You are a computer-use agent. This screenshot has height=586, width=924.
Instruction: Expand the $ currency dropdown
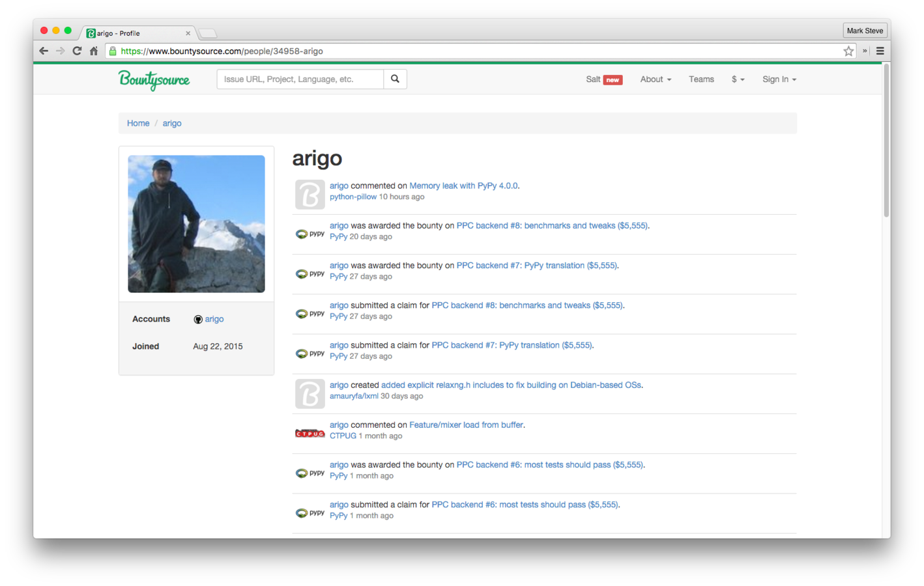click(738, 79)
